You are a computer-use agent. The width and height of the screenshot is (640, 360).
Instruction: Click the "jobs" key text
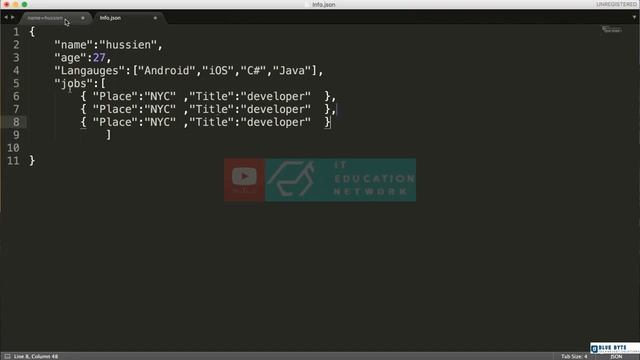(73, 83)
